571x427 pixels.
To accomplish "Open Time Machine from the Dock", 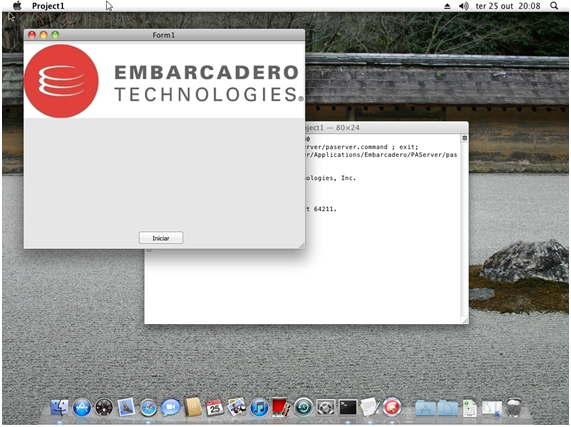I will pyautogui.click(x=303, y=407).
